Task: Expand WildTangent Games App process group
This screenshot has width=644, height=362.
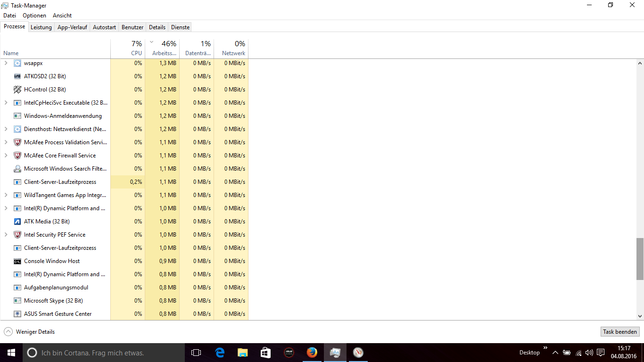Action: tap(6, 195)
